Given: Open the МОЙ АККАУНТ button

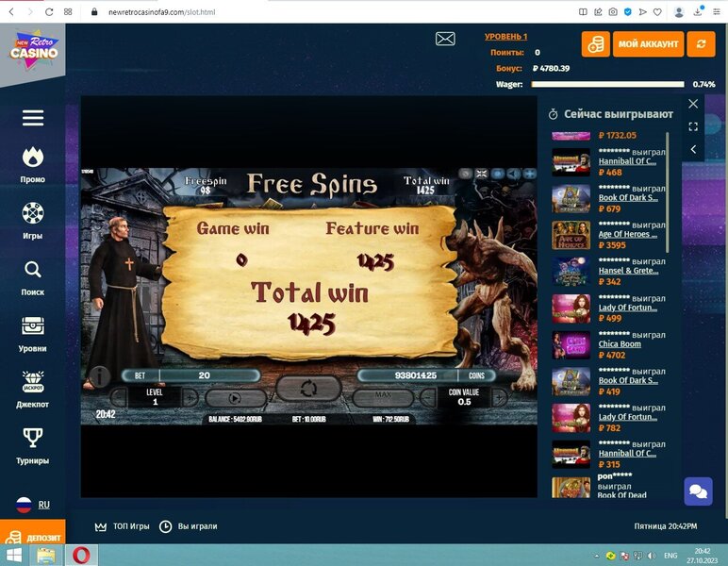Looking at the screenshot, I should point(648,44).
